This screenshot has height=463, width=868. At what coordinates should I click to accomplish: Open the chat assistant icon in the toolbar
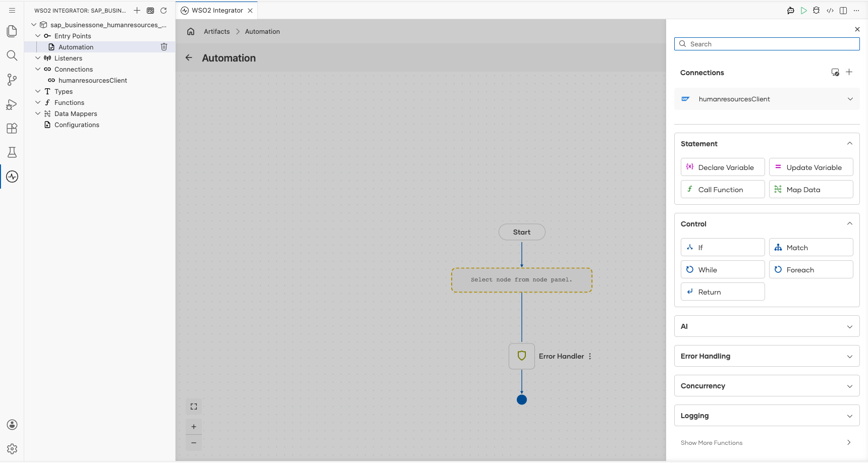pyautogui.click(x=791, y=10)
